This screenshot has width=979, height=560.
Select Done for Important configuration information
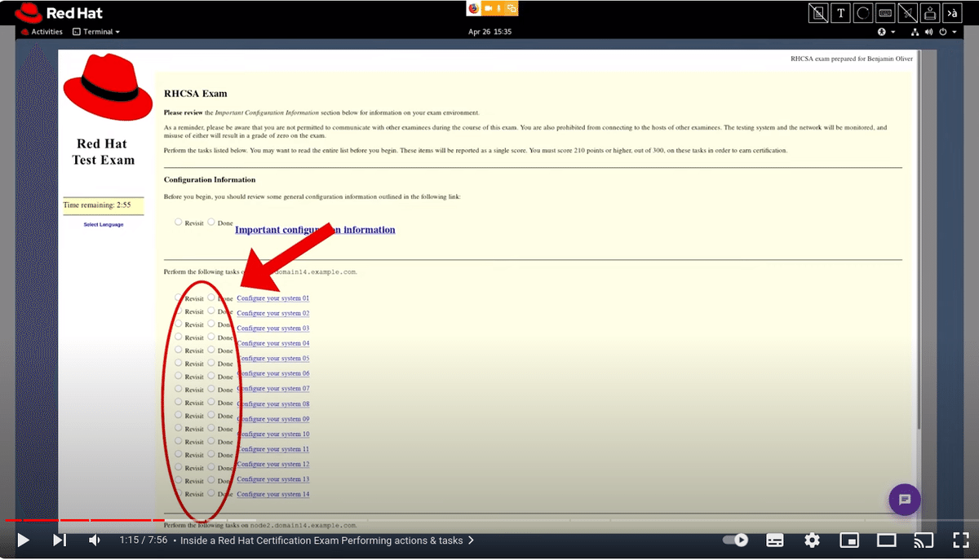click(x=211, y=222)
